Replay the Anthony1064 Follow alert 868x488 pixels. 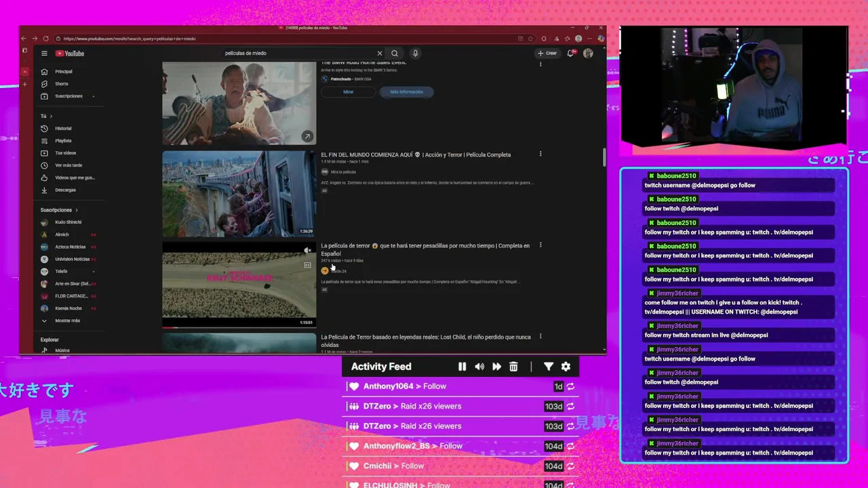point(571,386)
